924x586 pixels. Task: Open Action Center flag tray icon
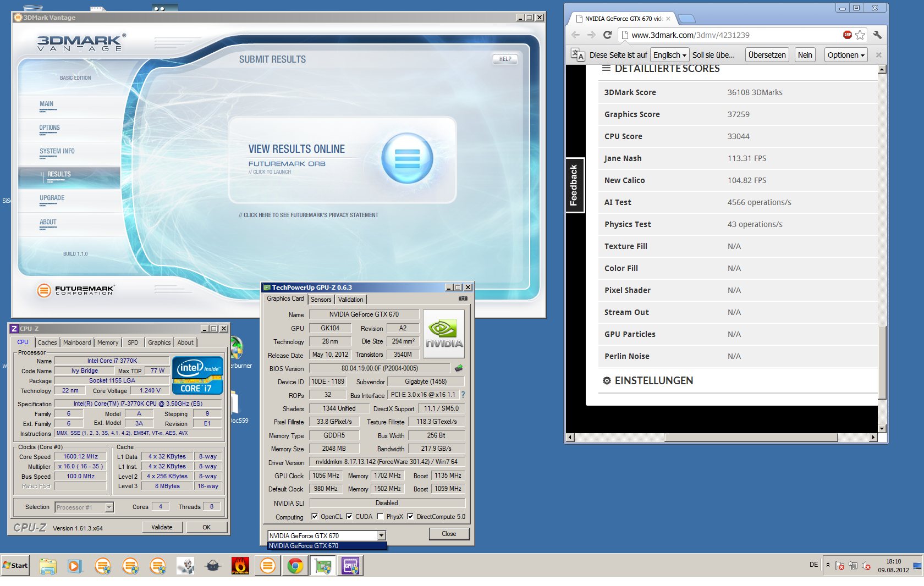pyautogui.click(x=840, y=566)
